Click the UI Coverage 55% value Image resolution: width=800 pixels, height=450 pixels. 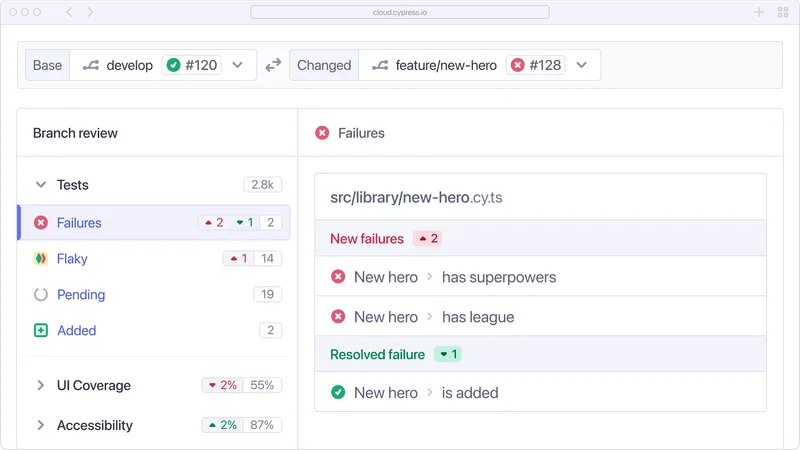click(262, 385)
